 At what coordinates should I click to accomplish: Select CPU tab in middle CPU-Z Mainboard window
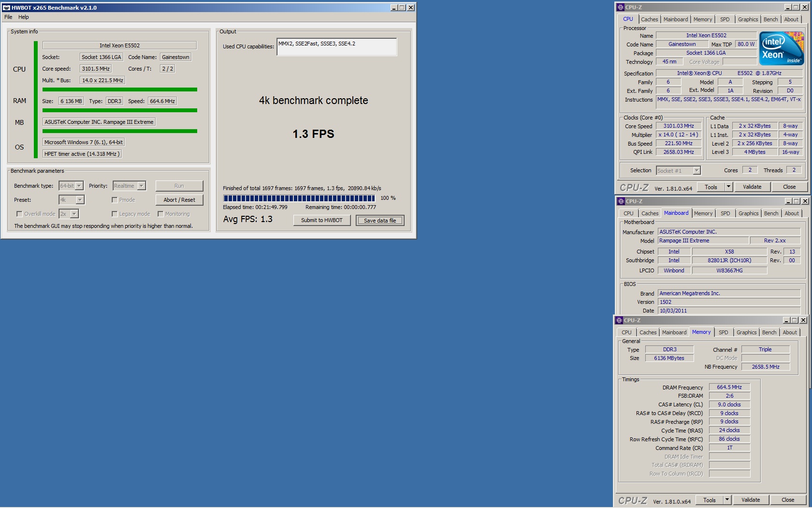pyautogui.click(x=628, y=213)
